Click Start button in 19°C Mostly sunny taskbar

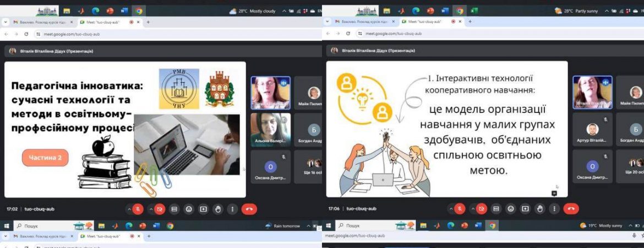click(x=328, y=225)
